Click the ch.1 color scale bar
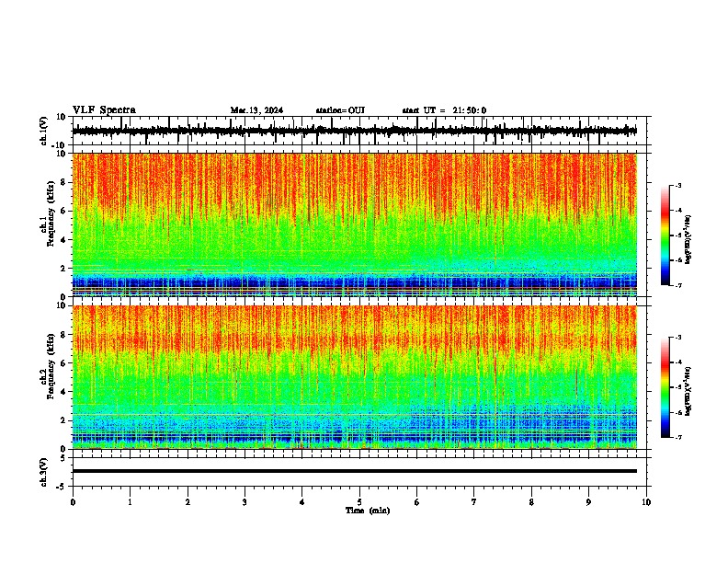This screenshot has height=563, width=728. coord(665,236)
